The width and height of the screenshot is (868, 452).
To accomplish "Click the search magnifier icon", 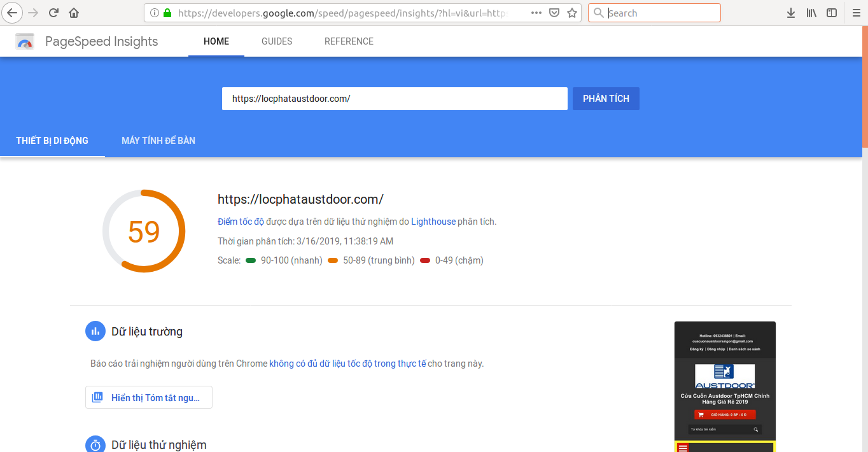I will click(x=598, y=13).
